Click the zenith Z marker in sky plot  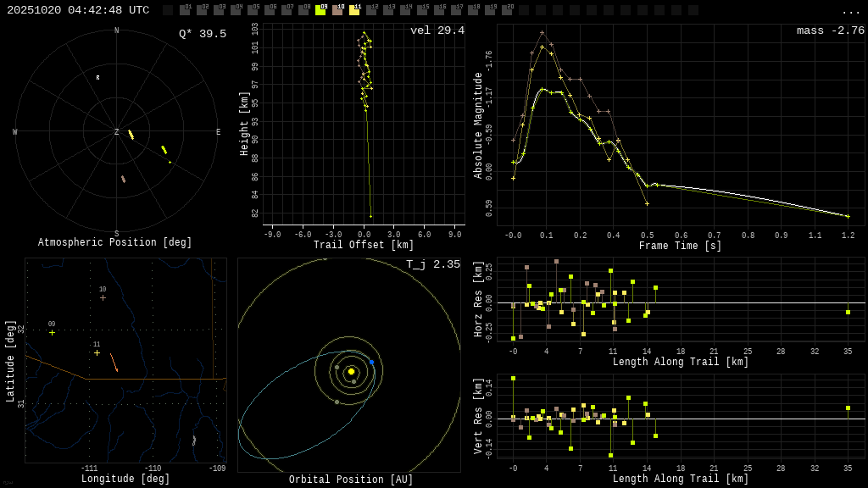(x=117, y=132)
